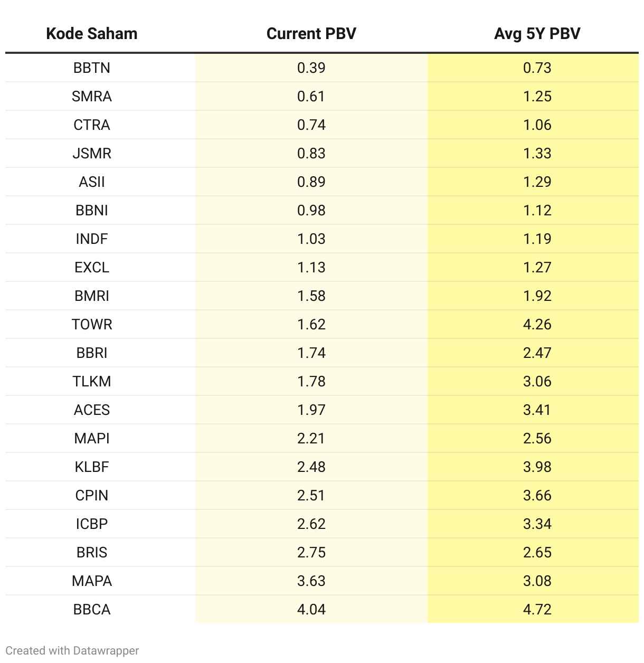Image resolution: width=644 pixels, height=663 pixels.
Task: Click the ASII Current PBV value 0.89
Action: [311, 182]
